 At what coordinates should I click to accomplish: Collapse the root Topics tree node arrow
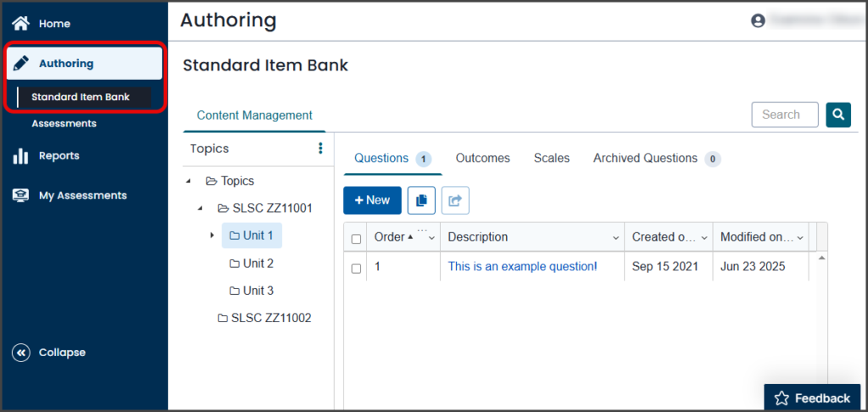tap(187, 181)
